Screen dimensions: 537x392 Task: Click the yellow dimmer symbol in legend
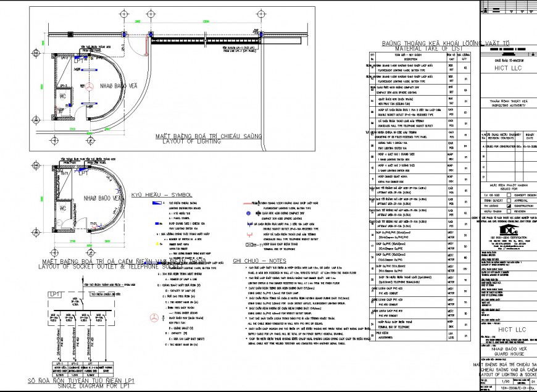click(157, 243)
